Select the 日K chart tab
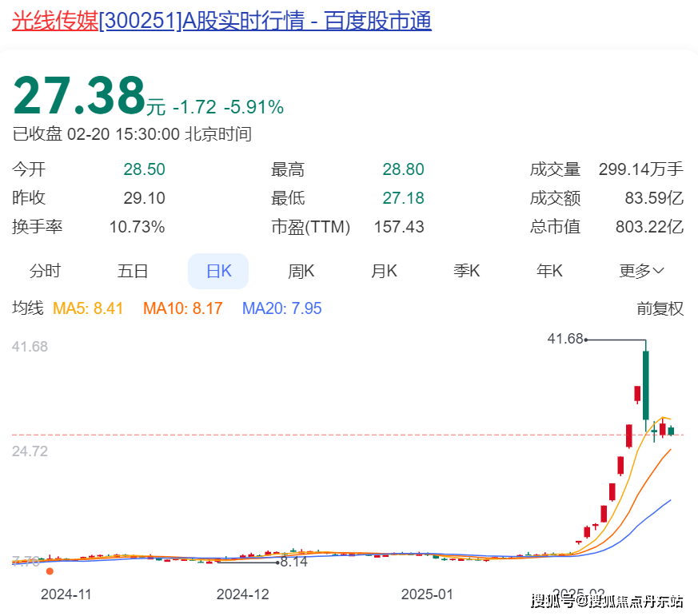The image size is (698, 616). pyautogui.click(x=218, y=271)
